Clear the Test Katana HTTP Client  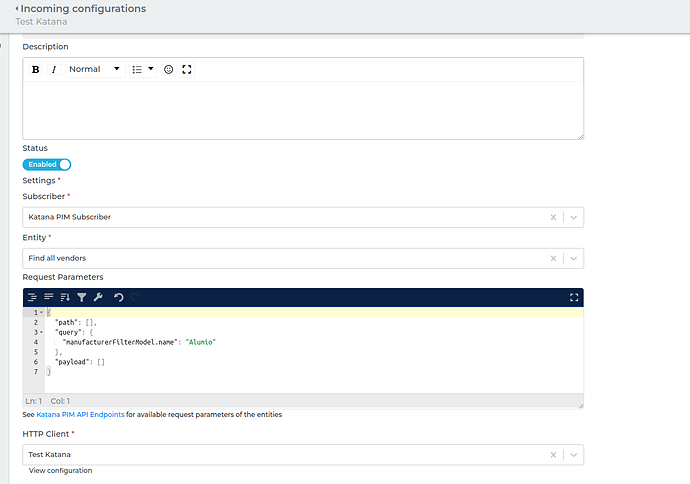click(x=553, y=455)
